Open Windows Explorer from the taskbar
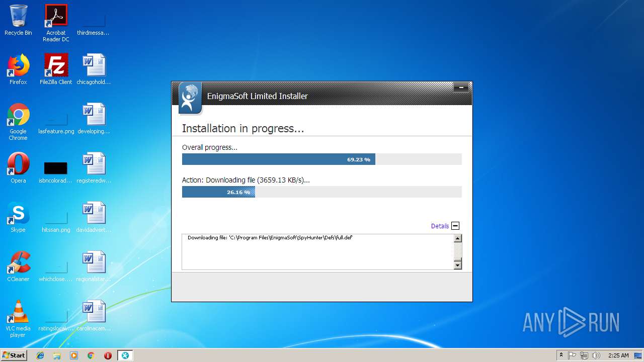This screenshot has height=362, width=644. 57,355
